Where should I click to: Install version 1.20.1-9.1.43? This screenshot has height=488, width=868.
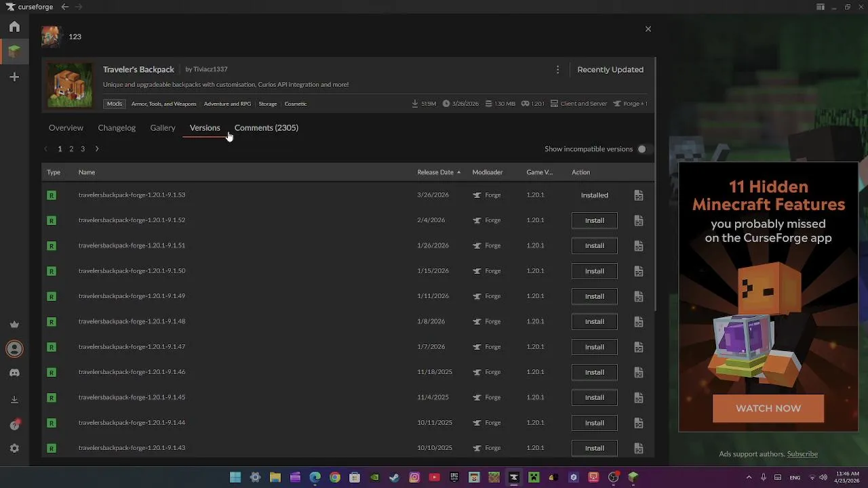coord(595,448)
